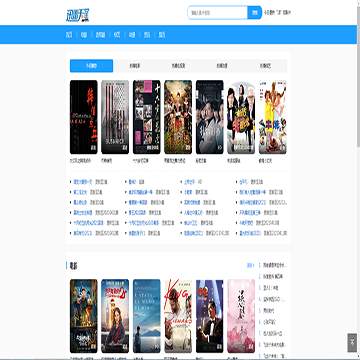Open the poster of a man in a tuxedo
This screenshot has width=360, height=360.
pyautogui.click(x=210, y=316)
